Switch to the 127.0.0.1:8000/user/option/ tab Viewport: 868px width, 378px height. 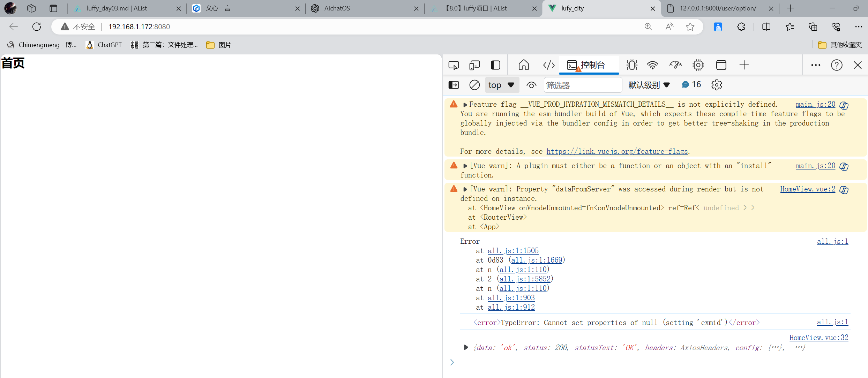pyautogui.click(x=720, y=8)
